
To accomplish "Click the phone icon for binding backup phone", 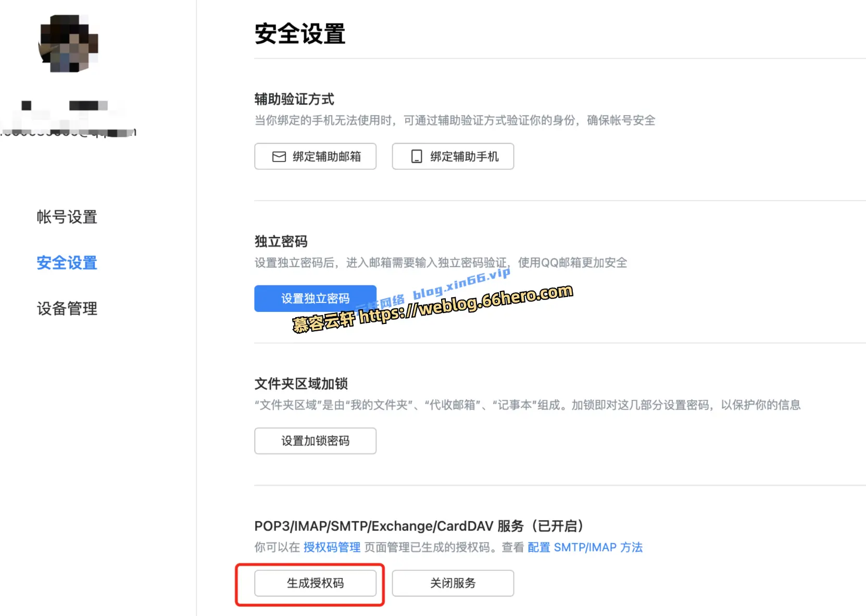I will tap(417, 157).
